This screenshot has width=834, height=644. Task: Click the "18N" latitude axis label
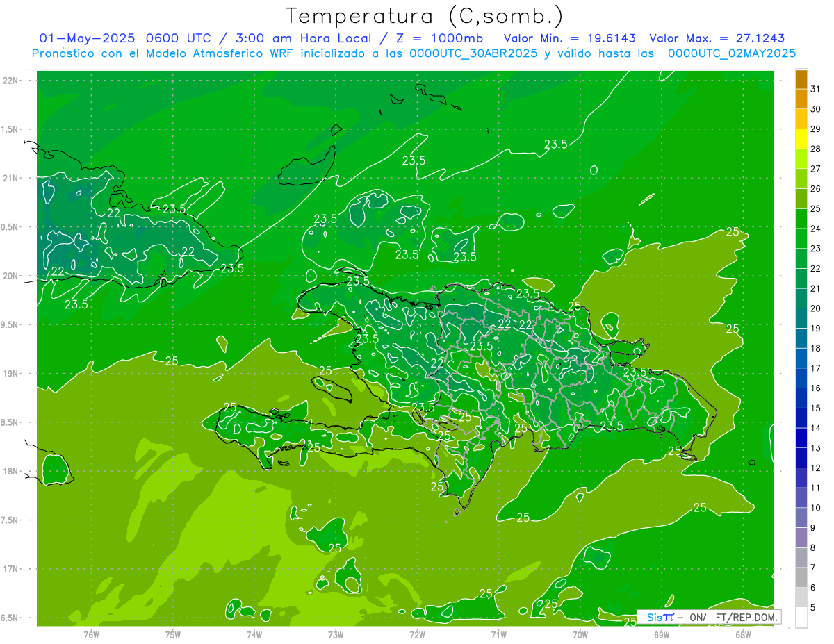coord(10,471)
